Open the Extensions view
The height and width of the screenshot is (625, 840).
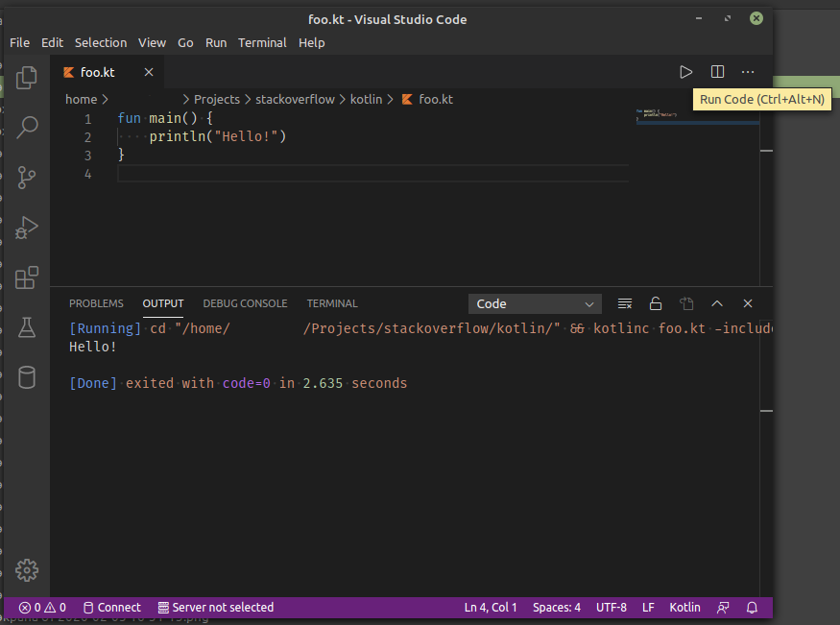pos(27,277)
